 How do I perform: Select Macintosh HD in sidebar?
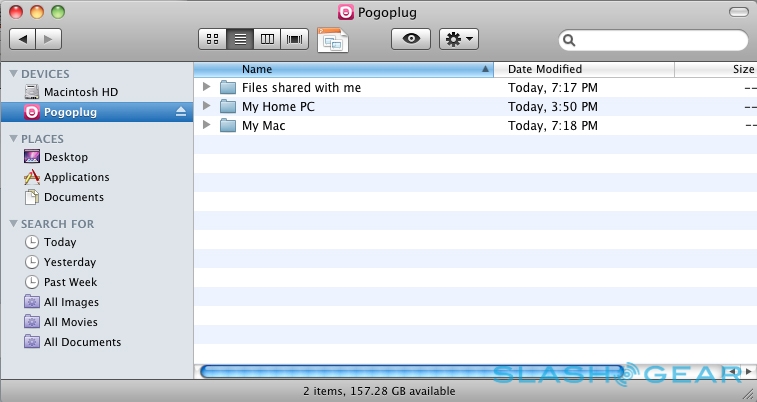(x=80, y=92)
